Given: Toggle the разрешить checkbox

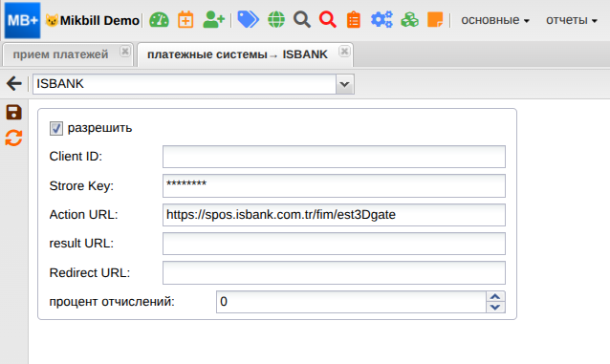Looking at the screenshot, I should [x=56, y=128].
